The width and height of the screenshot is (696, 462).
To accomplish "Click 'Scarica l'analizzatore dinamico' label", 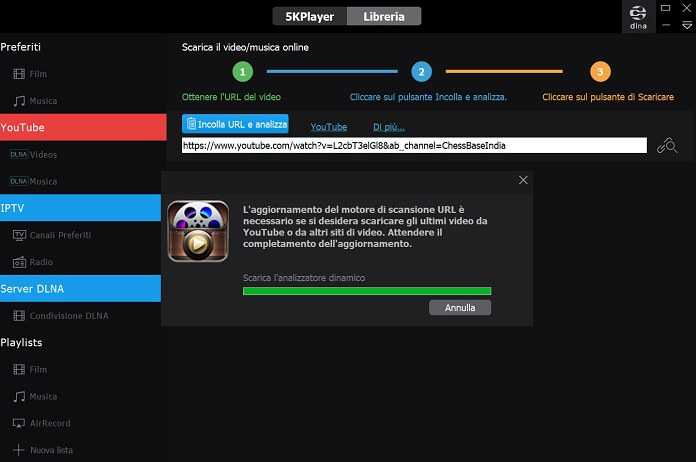I will tap(304, 278).
